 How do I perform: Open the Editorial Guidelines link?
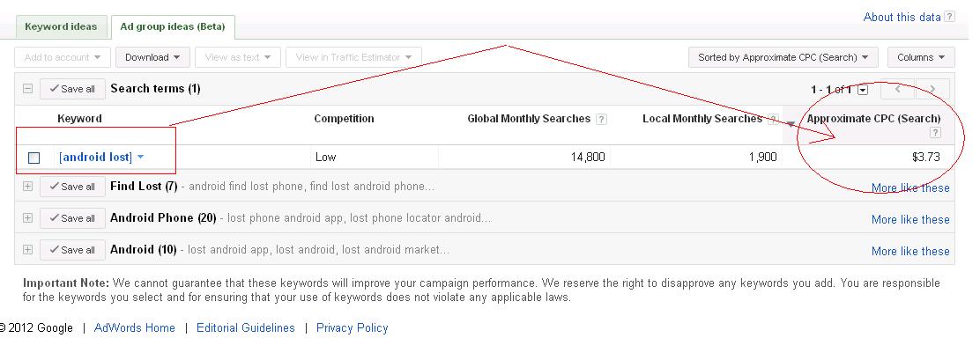coord(246,328)
